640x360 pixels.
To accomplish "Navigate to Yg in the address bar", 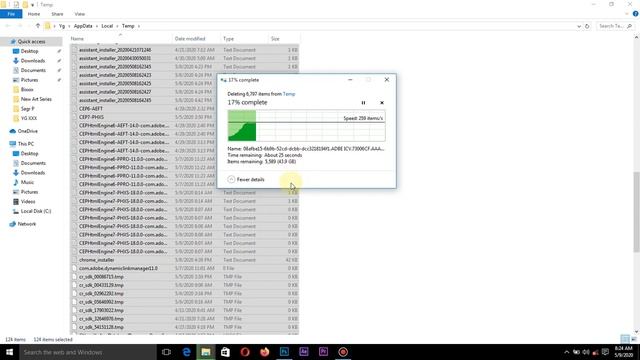I will tap(62, 26).
